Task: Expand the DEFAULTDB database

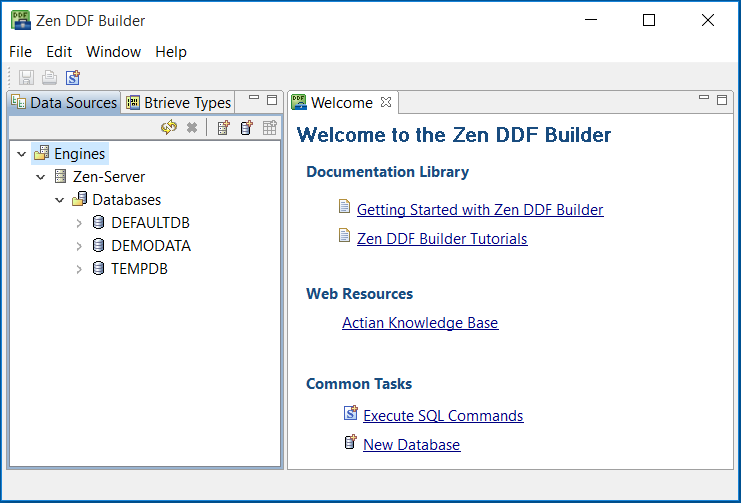Action: click(x=79, y=223)
